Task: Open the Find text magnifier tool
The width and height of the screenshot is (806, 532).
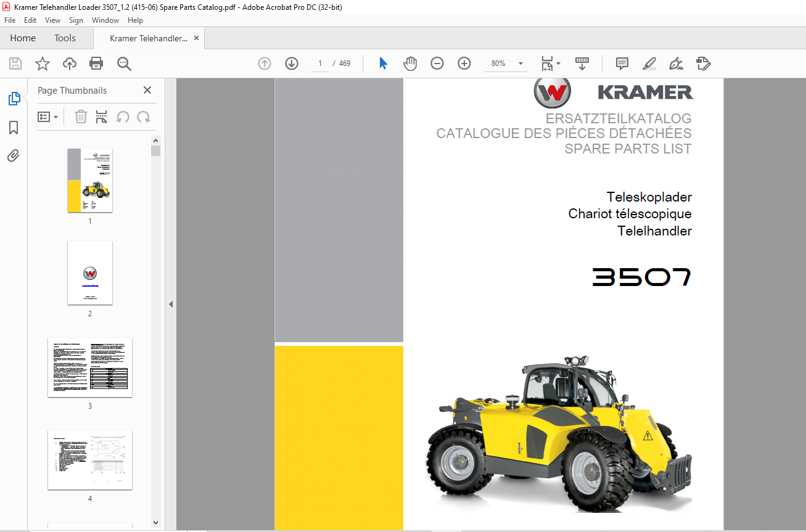Action: (124, 63)
